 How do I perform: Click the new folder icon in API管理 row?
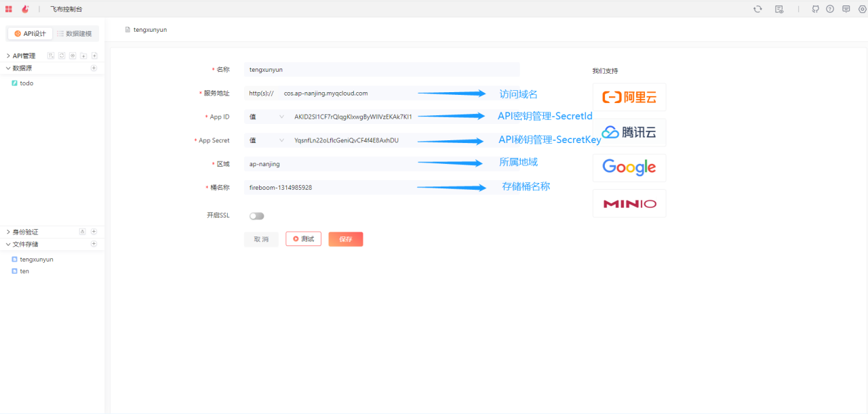83,56
